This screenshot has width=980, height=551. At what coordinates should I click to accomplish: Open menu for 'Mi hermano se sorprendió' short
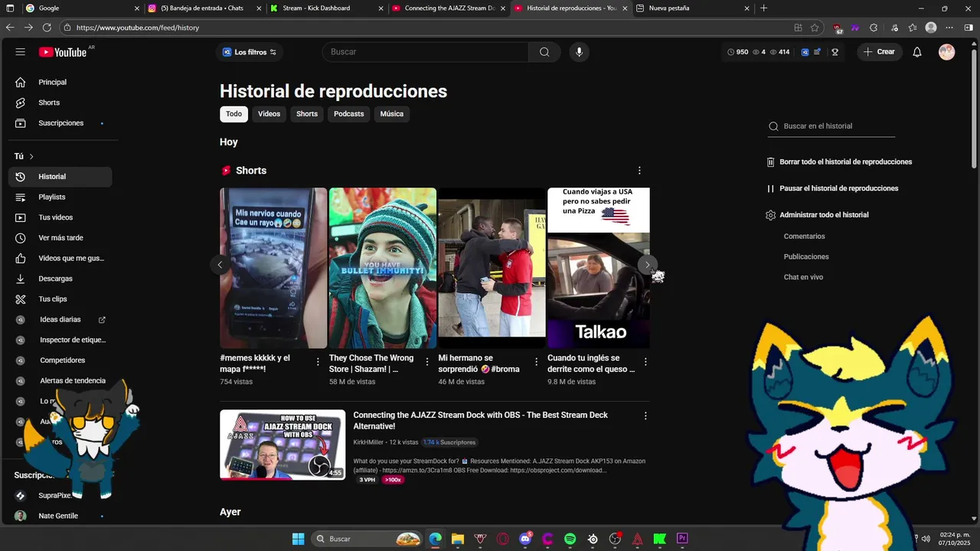(536, 362)
